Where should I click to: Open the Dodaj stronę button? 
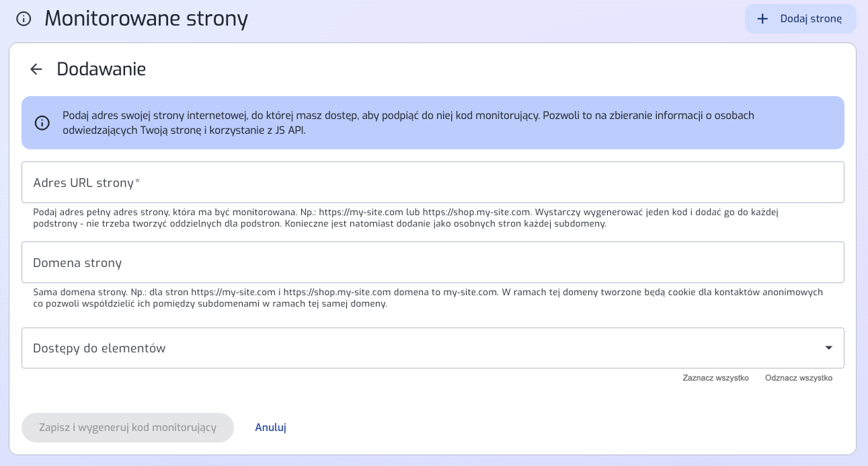pos(800,19)
